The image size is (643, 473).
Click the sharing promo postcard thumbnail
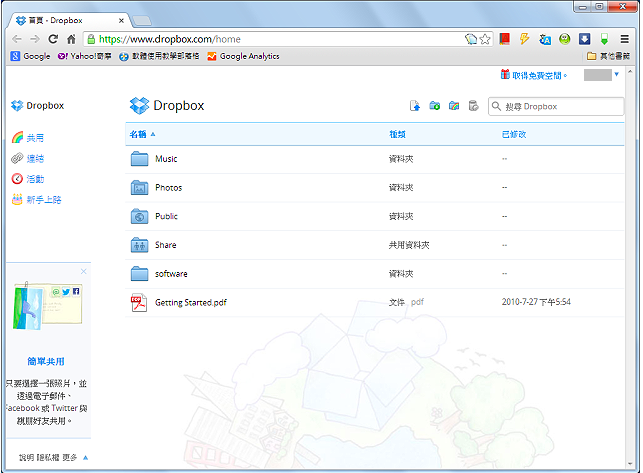point(48,305)
